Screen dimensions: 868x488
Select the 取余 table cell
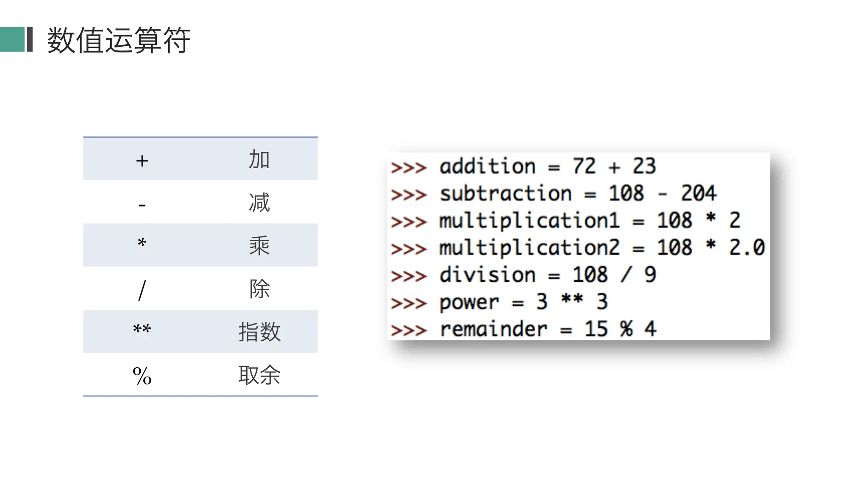259,375
